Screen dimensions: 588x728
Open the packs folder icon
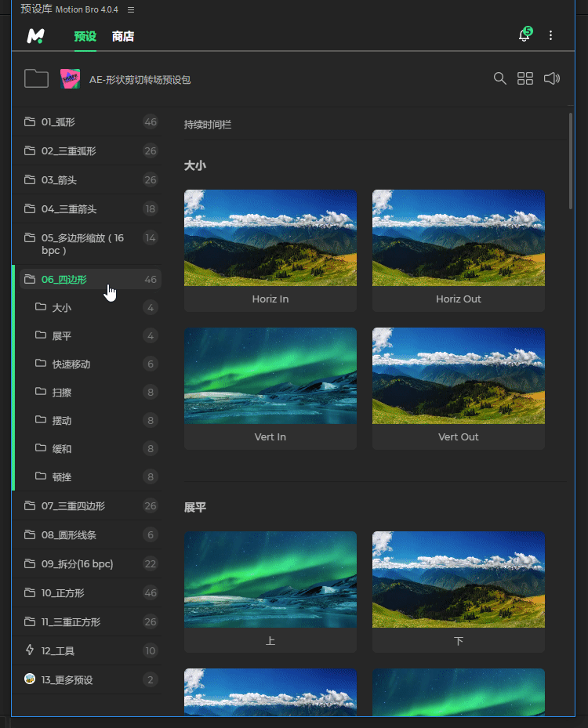tap(36, 78)
